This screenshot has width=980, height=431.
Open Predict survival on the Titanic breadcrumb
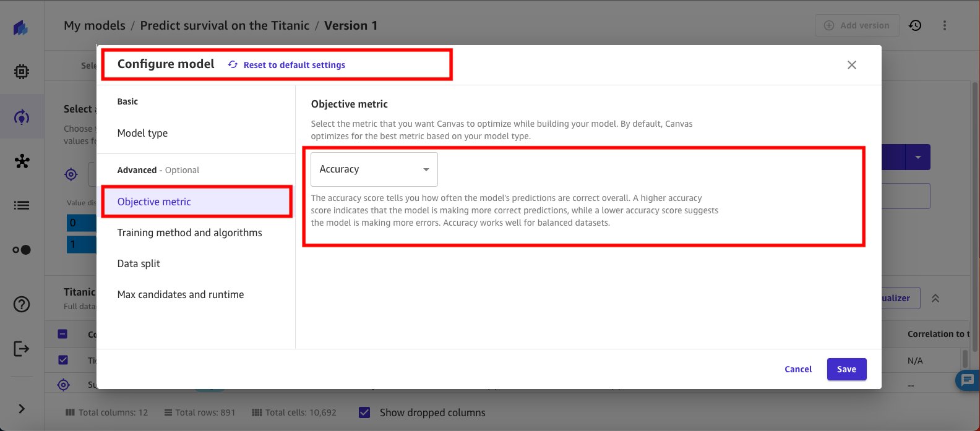click(x=225, y=25)
